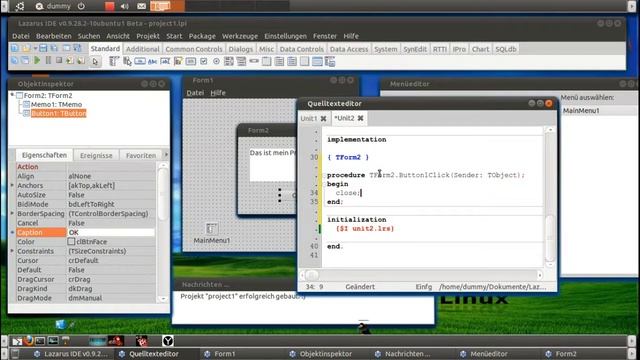Click the clBtnFace color swatch
The height and width of the screenshot is (360, 640).
(x=71, y=242)
